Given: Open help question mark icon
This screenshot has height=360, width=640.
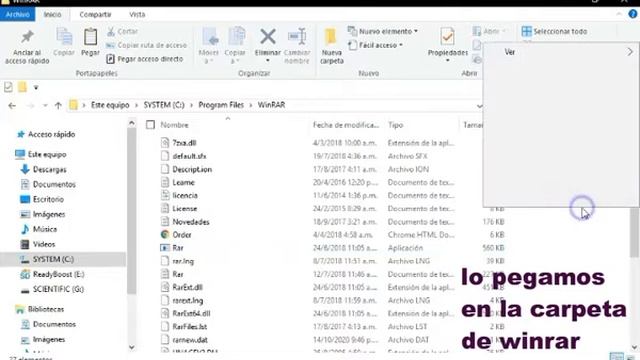Looking at the screenshot, I should [x=633, y=14].
